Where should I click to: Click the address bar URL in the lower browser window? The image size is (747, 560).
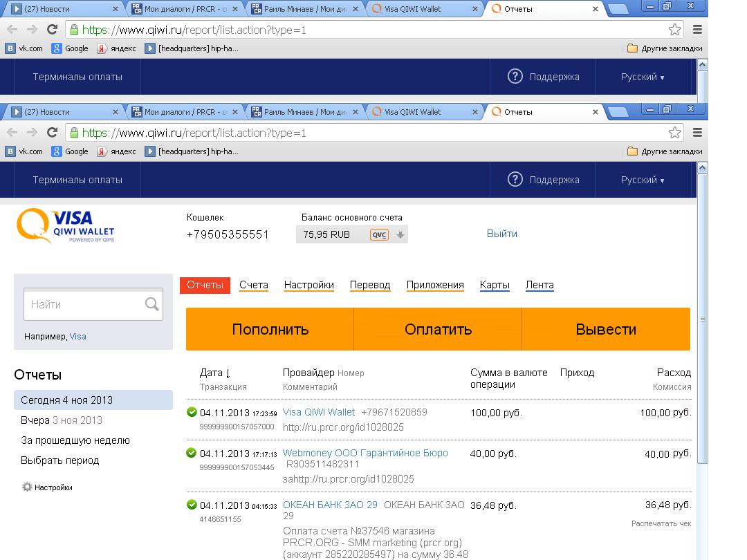[x=194, y=133]
